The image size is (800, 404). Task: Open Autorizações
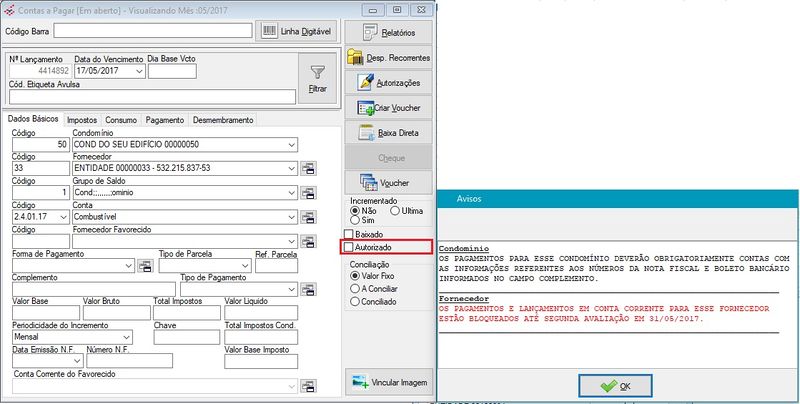coord(388,82)
